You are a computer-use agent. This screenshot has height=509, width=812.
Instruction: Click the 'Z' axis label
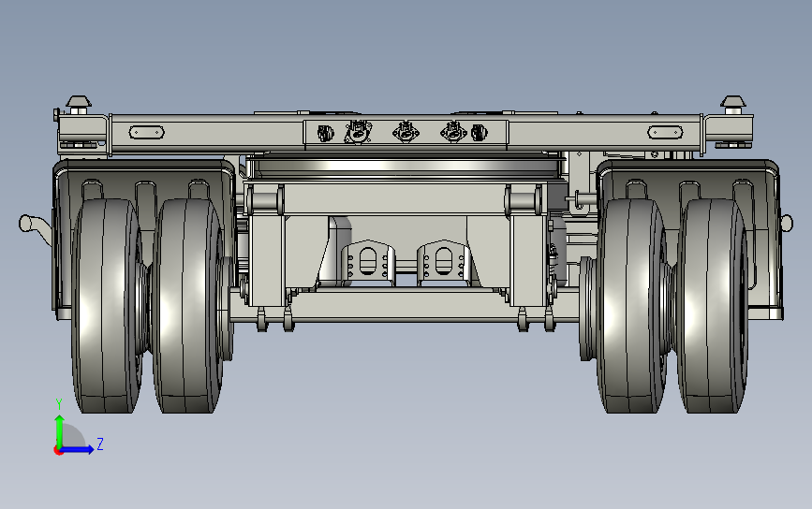pyautogui.click(x=100, y=444)
